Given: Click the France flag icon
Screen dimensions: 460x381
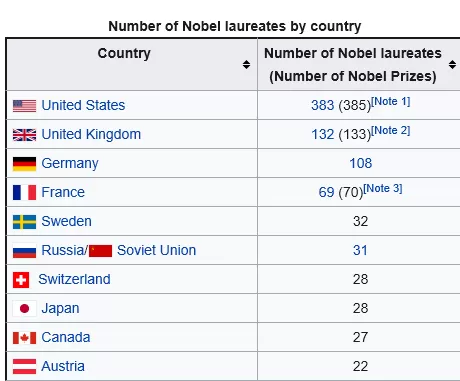Looking at the screenshot, I should click(24, 193).
